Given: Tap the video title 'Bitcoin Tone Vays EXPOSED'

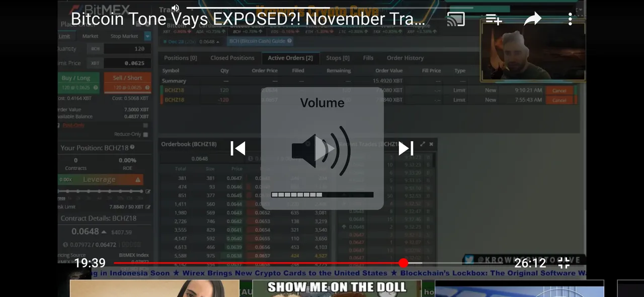Looking at the screenshot, I should coord(248,20).
